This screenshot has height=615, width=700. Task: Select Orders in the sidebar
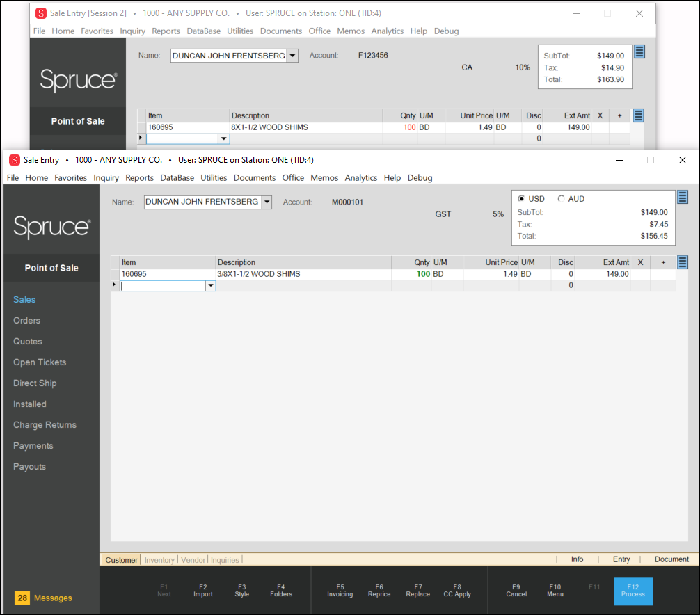click(x=26, y=321)
